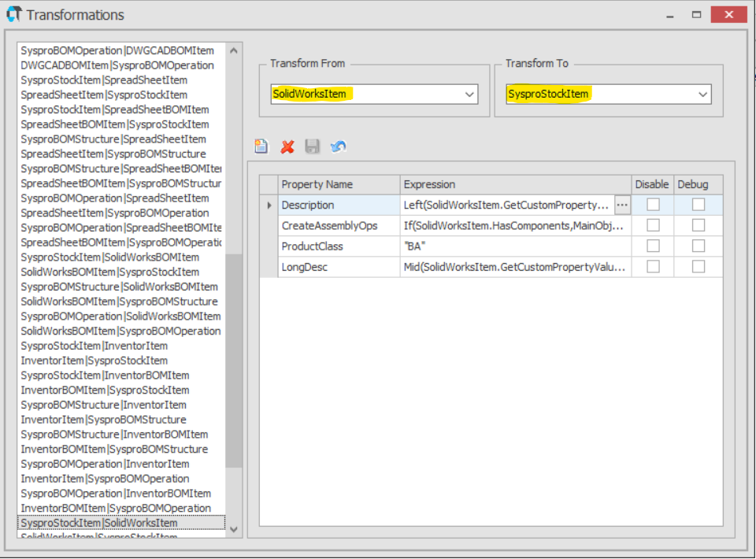Select InventorBOMItem|SysproBOMOperation list entry
Screen dimensions: 756x559
click(115, 508)
